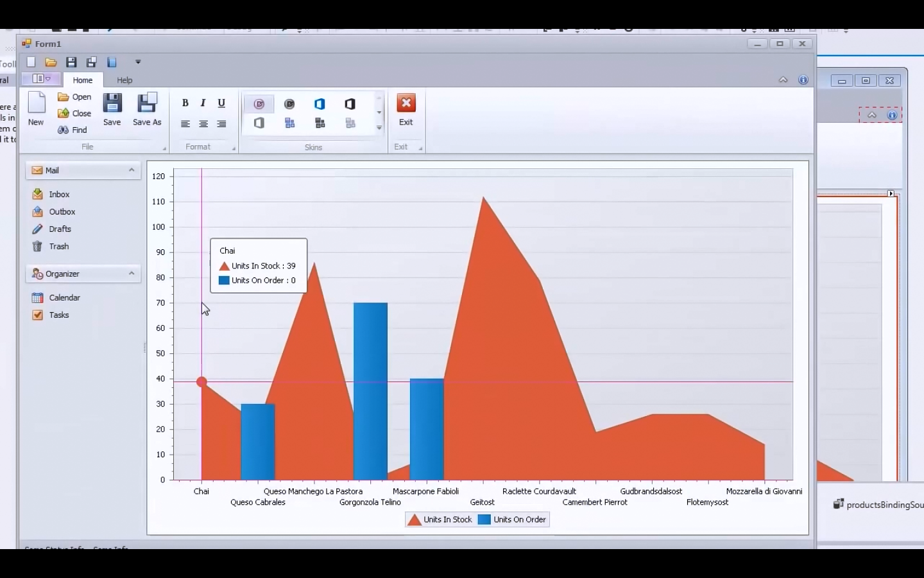Click chevron in background designer window
The image size is (924, 578).
point(872,115)
